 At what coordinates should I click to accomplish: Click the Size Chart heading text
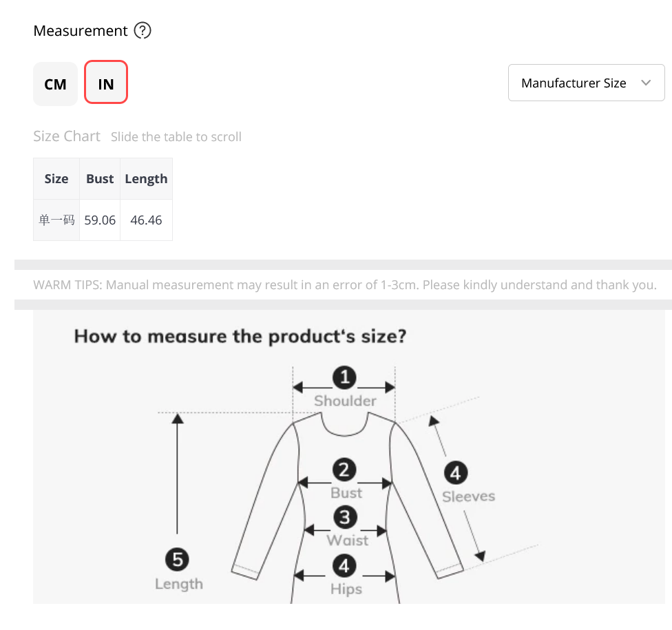pos(67,136)
